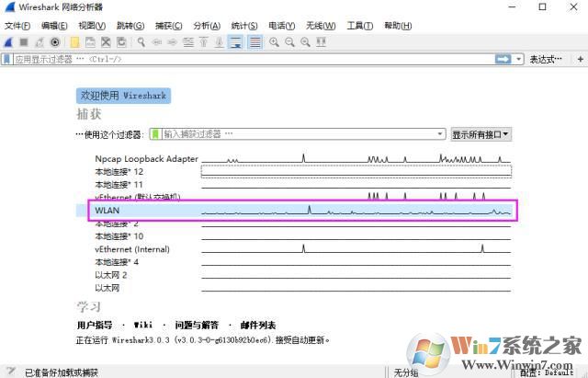Open the 用户指导 user guide link
Image resolution: width=588 pixels, height=378 pixels.
point(95,325)
